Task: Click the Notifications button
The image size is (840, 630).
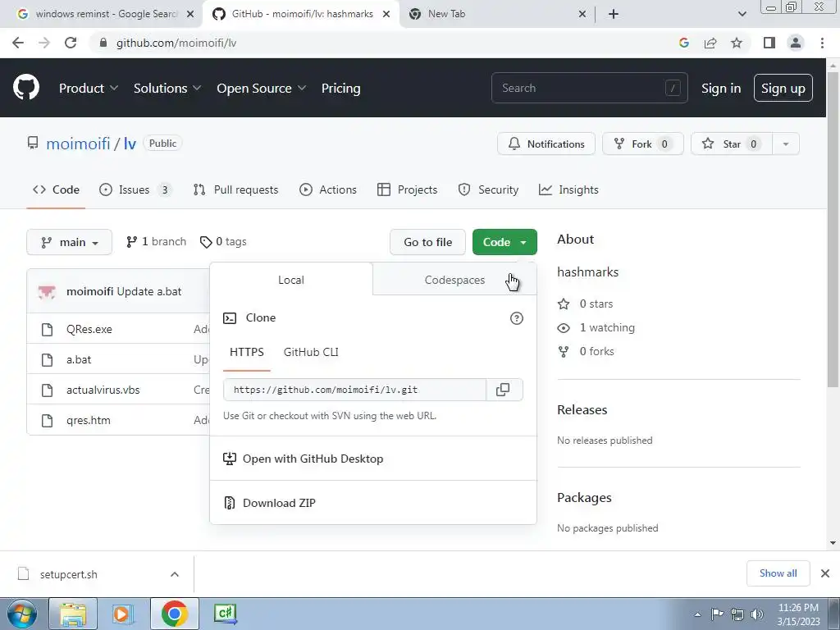Action: [x=546, y=144]
